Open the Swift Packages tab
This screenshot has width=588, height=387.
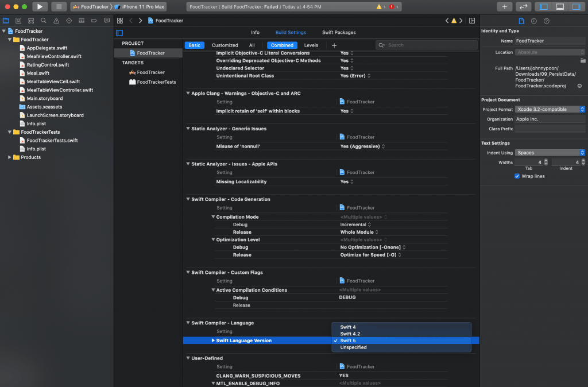pos(339,33)
